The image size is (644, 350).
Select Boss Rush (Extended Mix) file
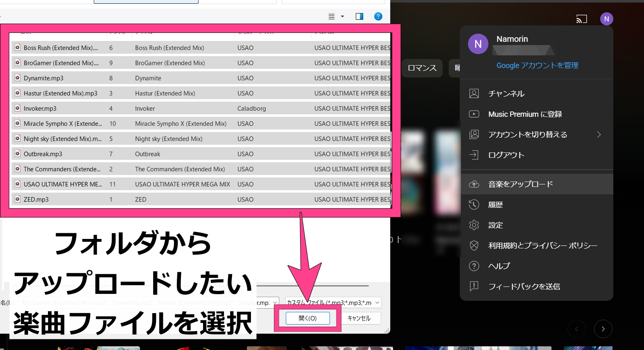[201, 48]
